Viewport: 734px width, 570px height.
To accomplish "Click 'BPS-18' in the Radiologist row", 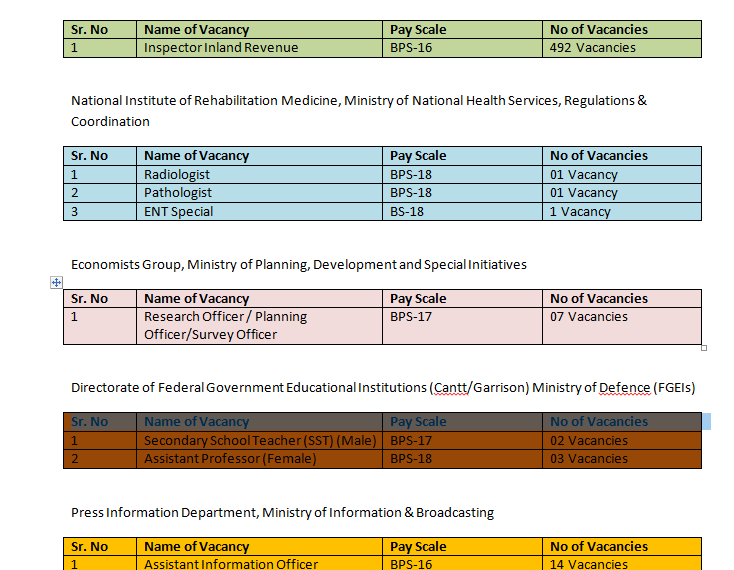I will 462,175.
